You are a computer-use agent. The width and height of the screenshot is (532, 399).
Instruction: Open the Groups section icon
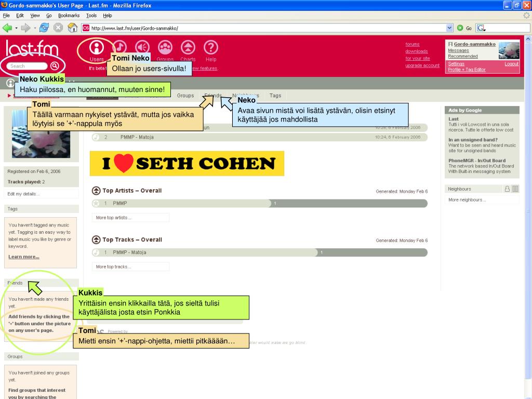tap(165, 47)
